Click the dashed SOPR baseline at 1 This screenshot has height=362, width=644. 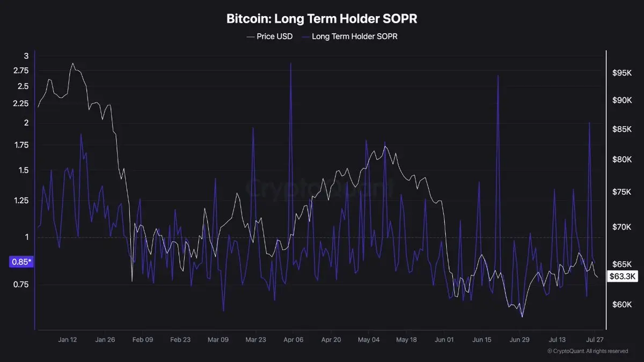(x=320, y=238)
